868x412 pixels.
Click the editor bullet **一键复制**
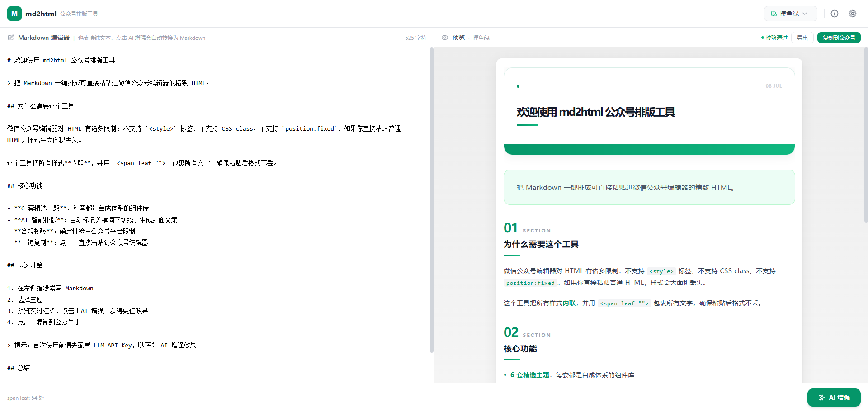pos(78,242)
